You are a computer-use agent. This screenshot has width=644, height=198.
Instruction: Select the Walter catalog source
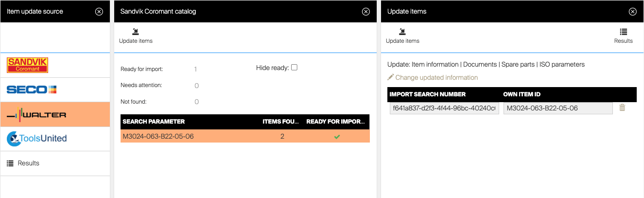(x=37, y=115)
